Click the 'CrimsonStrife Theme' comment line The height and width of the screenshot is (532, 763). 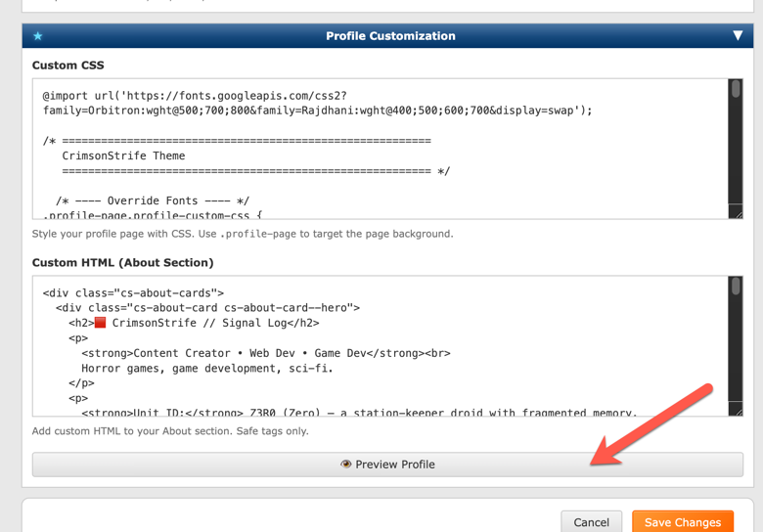click(123, 155)
